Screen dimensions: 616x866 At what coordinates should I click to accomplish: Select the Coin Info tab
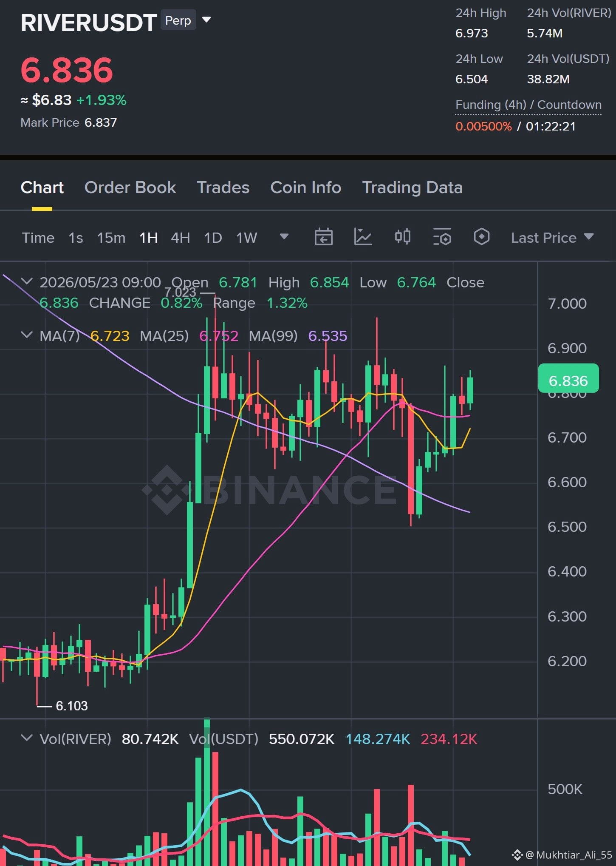pyautogui.click(x=306, y=187)
